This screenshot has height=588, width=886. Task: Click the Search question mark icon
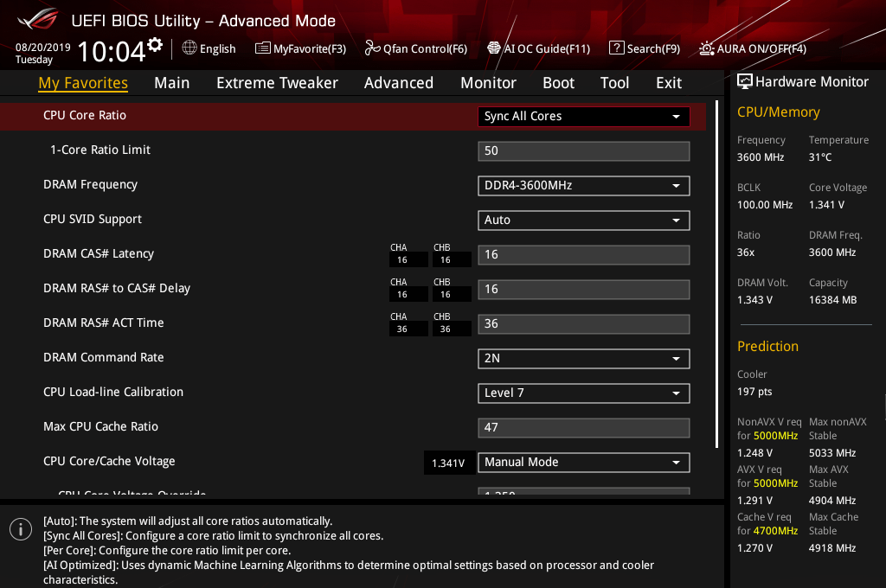(x=616, y=48)
